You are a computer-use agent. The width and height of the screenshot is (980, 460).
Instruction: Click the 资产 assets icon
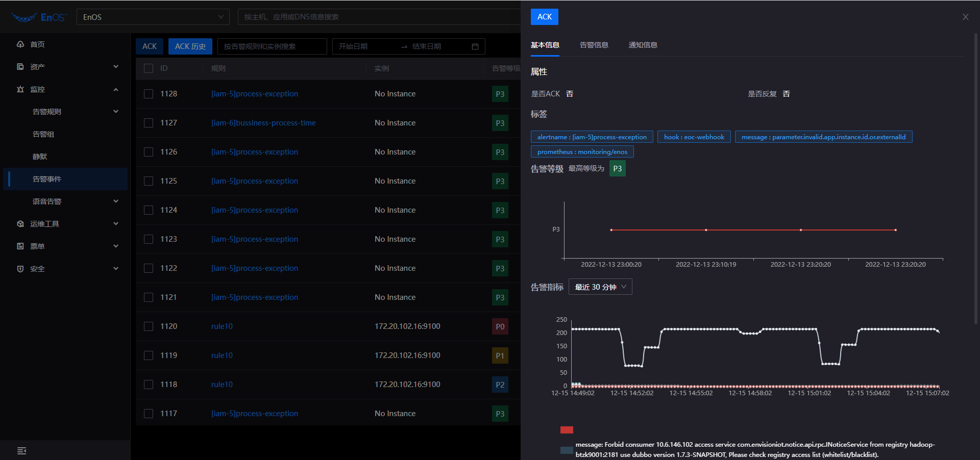20,67
